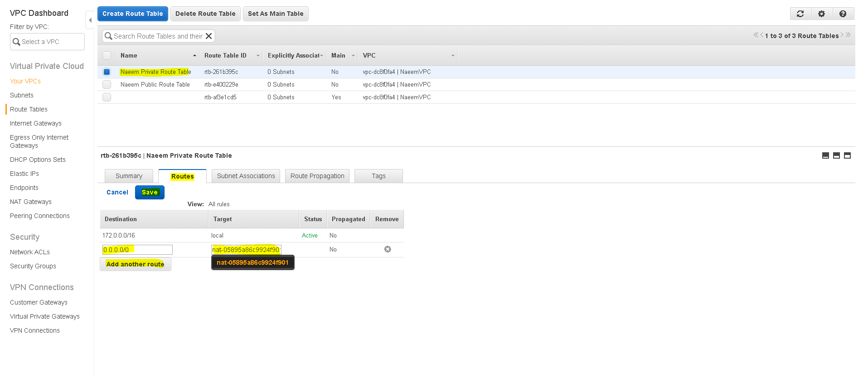Click the nat-05895a86c9924f901 target input
Image resolution: width=868 pixels, height=378 pixels.
tap(246, 250)
